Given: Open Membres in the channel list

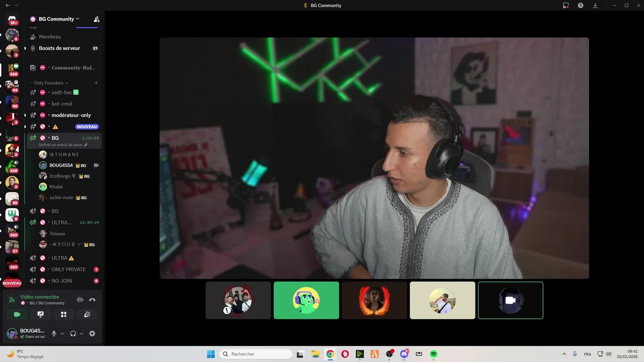Looking at the screenshot, I should 64,37.
